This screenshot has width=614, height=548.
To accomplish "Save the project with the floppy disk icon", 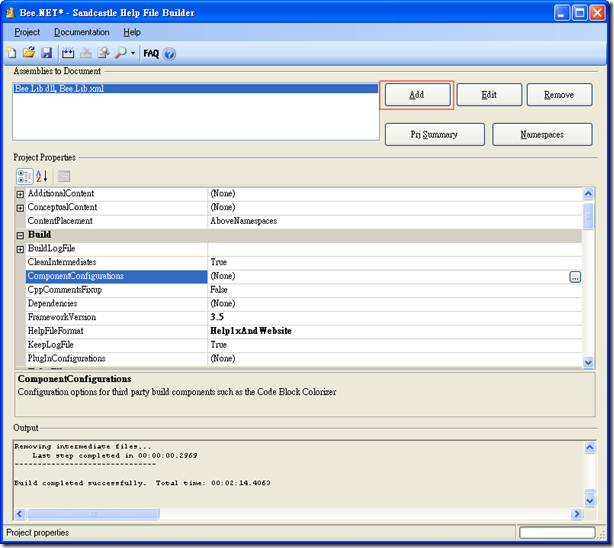I will (x=47, y=53).
